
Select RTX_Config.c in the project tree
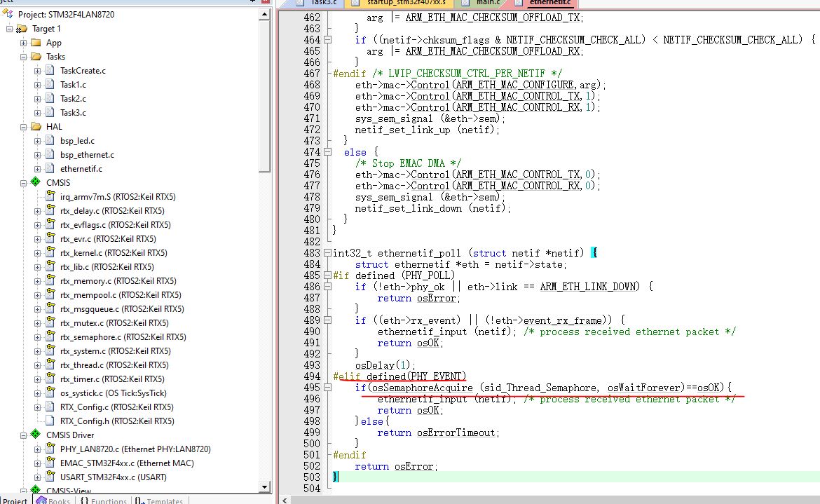point(116,407)
